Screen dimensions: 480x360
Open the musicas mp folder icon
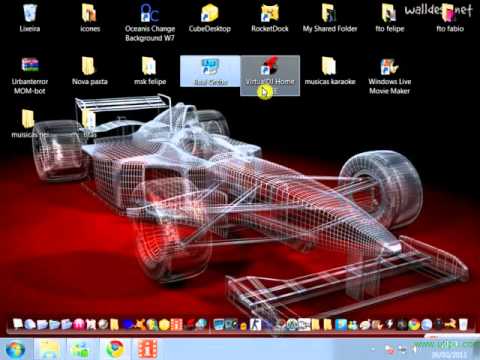click(28, 123)
